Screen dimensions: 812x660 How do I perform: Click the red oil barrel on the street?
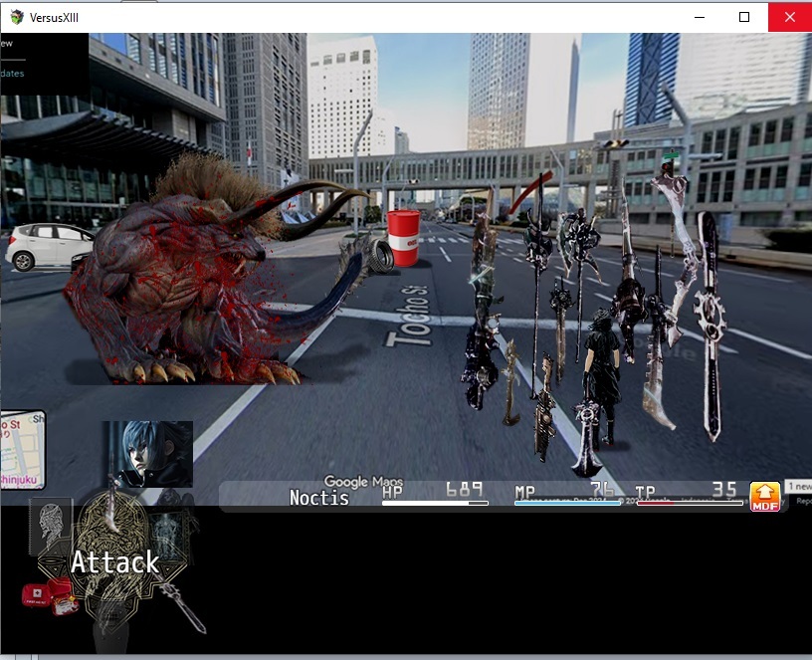click(x=403, y=238)
